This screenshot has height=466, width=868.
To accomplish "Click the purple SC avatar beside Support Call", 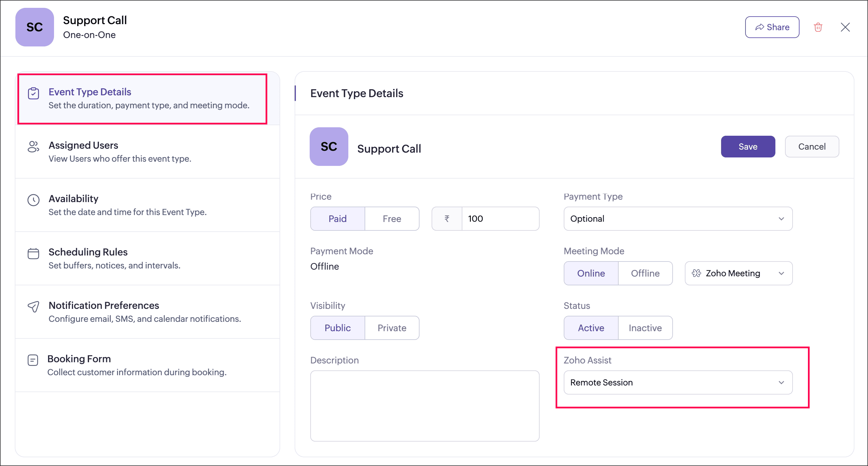I will (329, 147).
